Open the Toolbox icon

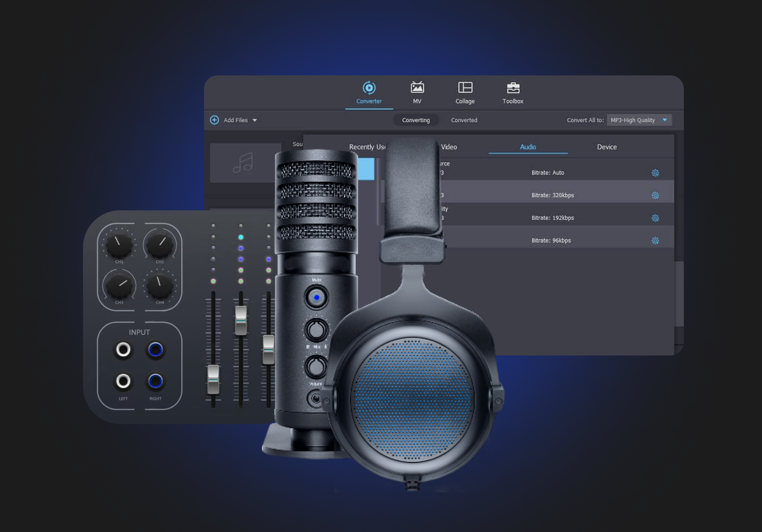tap(513, 88)
